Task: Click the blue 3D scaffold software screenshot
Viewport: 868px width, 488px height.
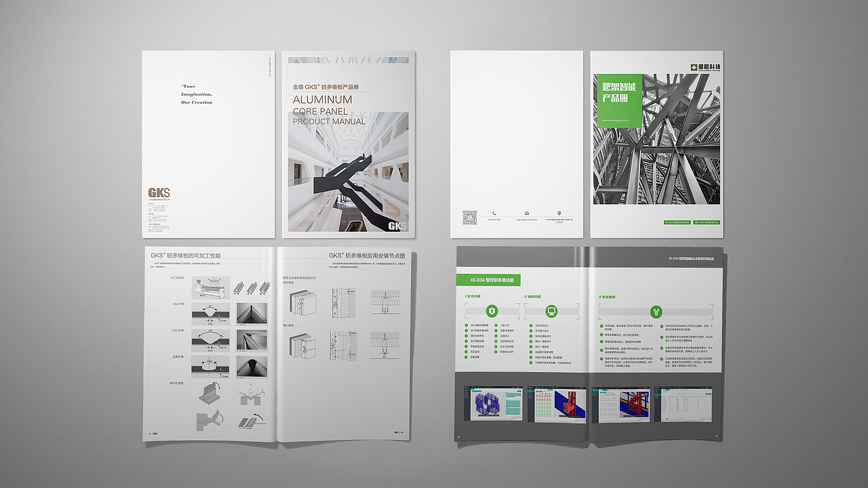Action: tap(493, 404)
